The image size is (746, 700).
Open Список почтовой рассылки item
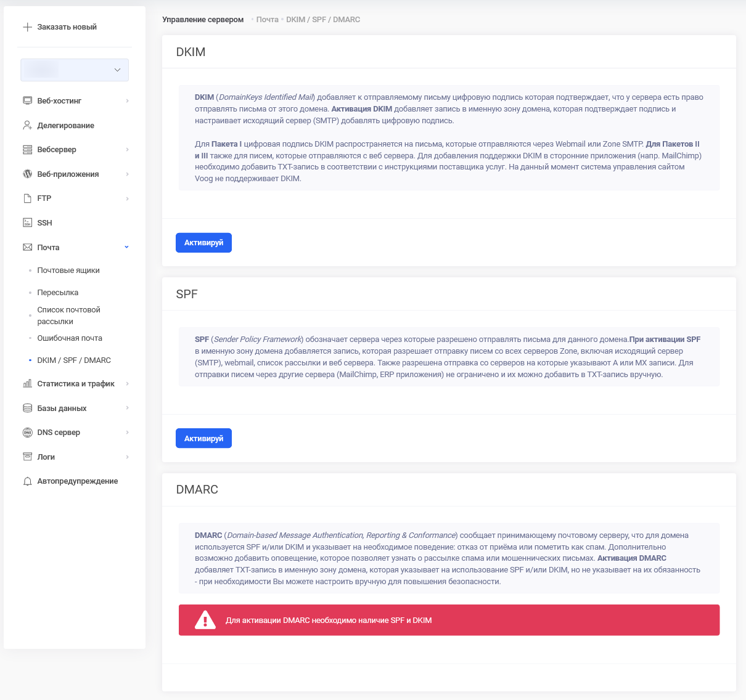pyautogui.click(x=68, y=315)
